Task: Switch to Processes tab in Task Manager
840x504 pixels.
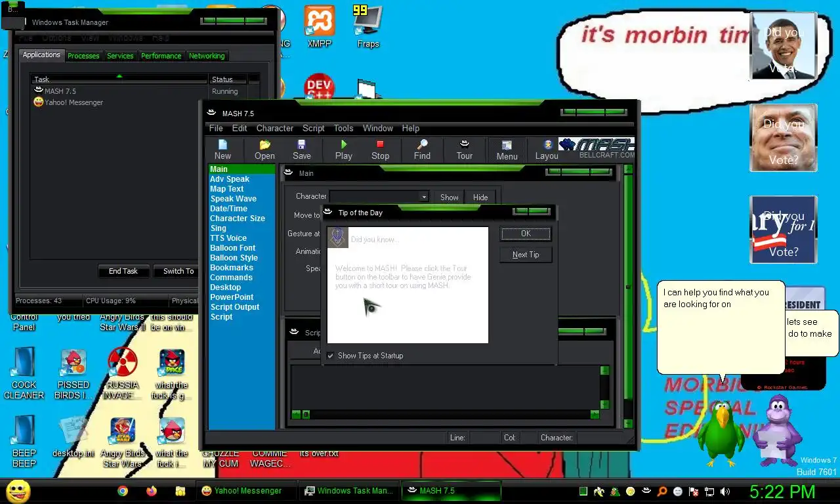Action: tap(83, 56)
